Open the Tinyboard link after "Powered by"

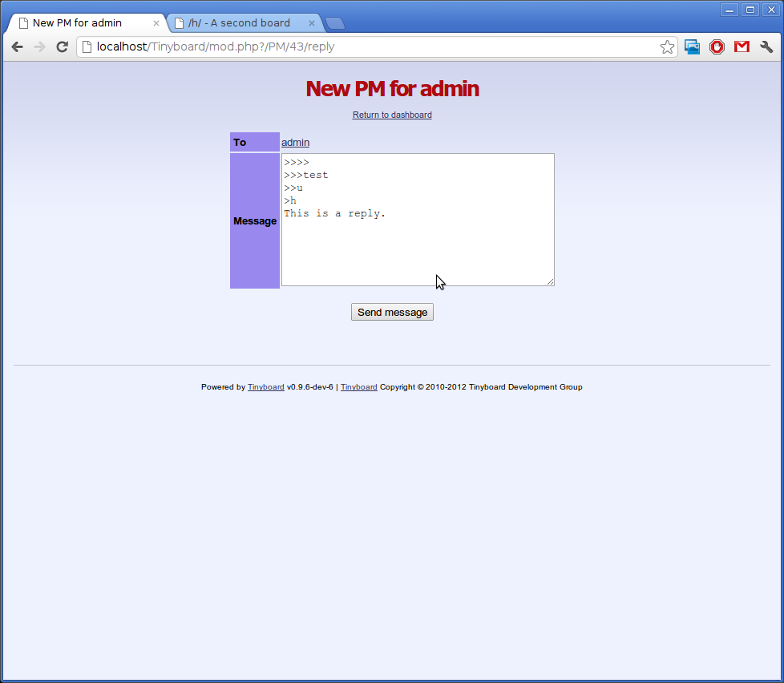pos(265,387)
